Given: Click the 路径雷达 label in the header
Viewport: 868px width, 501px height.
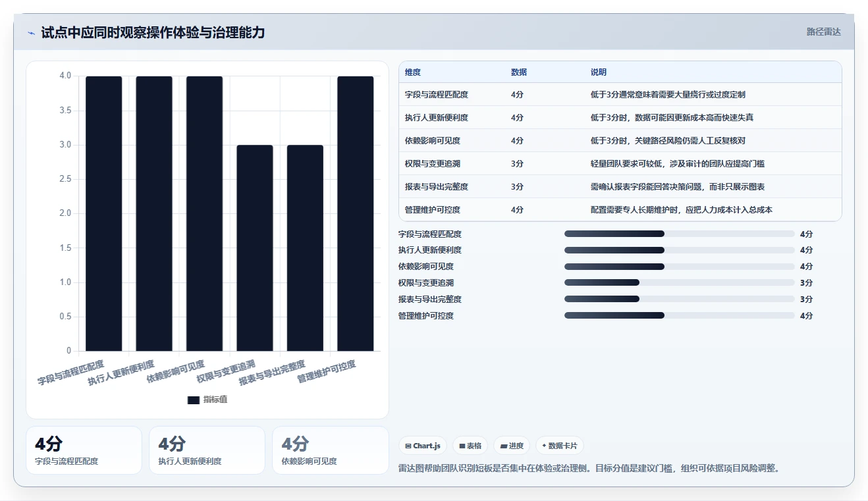Looking at the screenshot, I should (824, 32).
